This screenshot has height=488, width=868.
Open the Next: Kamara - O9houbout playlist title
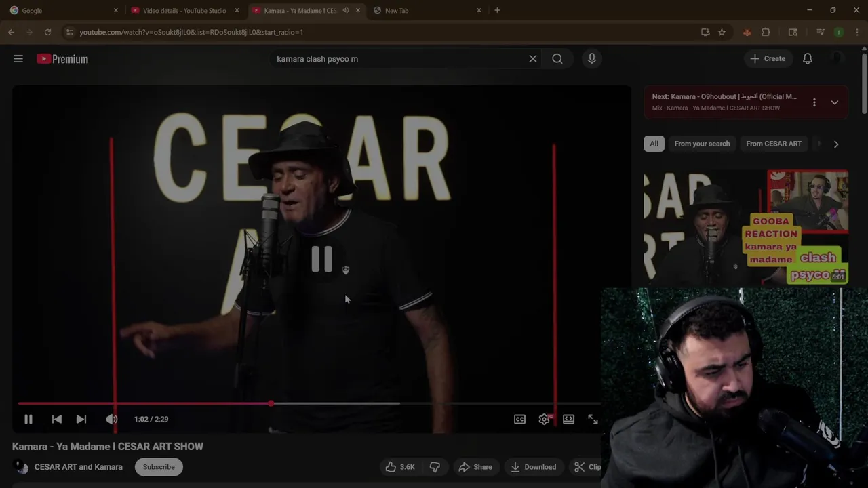click(724, 97)
